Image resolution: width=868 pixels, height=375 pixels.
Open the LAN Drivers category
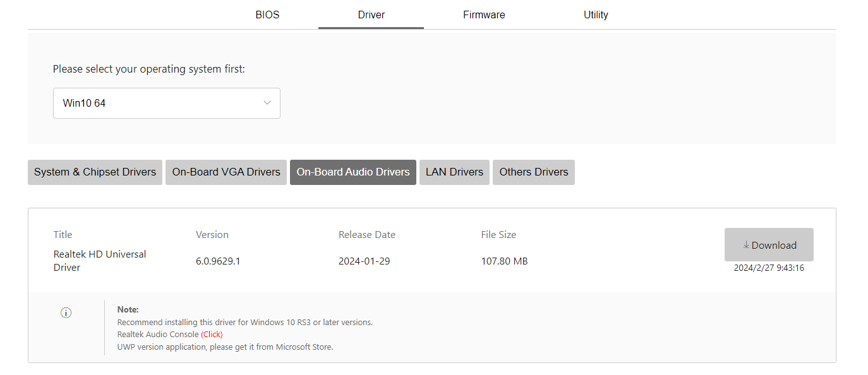tap(454, 172)
